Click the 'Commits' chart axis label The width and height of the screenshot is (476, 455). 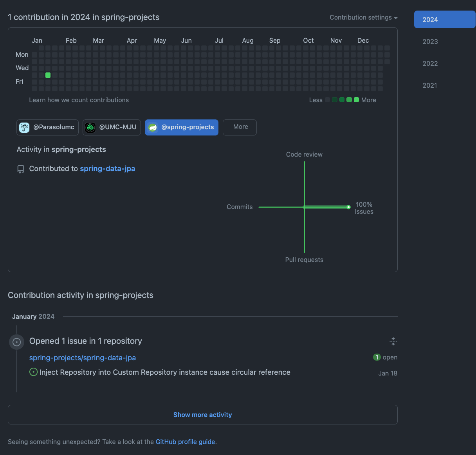click(240, 207)
